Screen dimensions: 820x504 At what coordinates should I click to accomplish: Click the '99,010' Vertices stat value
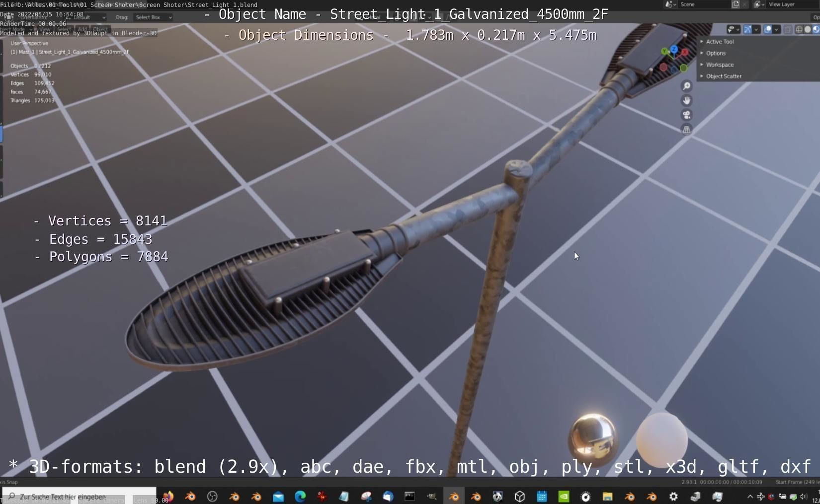click(x=43, y=74)
